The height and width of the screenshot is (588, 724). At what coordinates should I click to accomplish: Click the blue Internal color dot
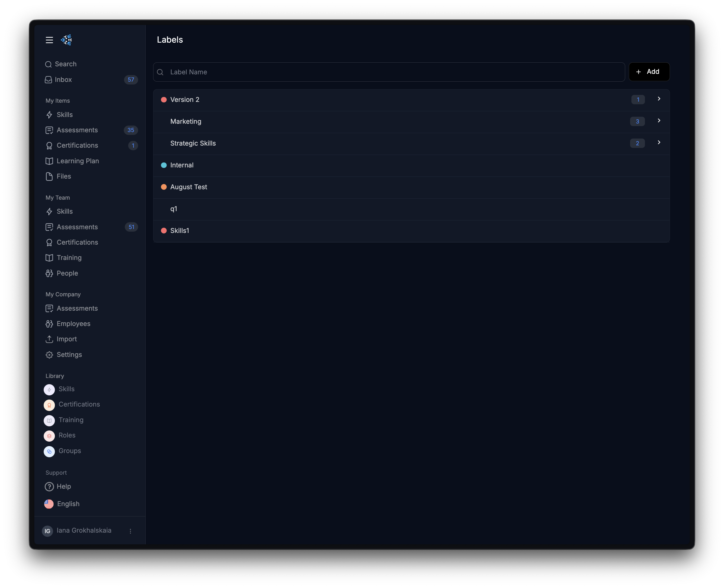tap(164, 165)
